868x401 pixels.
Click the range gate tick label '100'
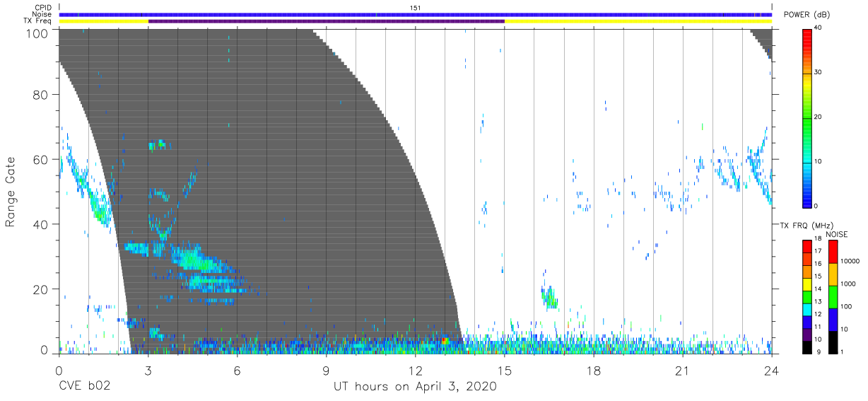37,33
